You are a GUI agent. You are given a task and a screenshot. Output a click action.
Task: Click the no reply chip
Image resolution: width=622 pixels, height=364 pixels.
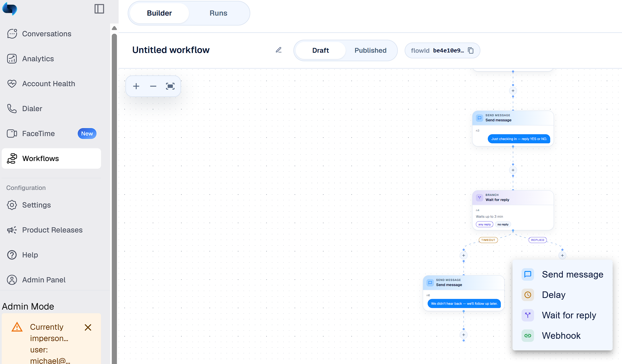tap(503, 224)
